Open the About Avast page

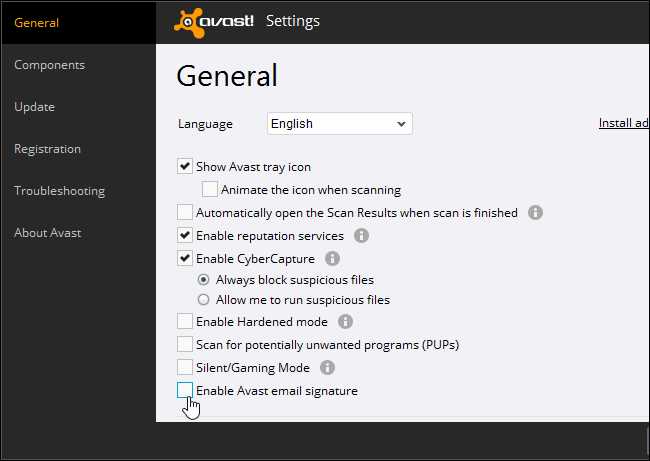click(x=48, y=233)
